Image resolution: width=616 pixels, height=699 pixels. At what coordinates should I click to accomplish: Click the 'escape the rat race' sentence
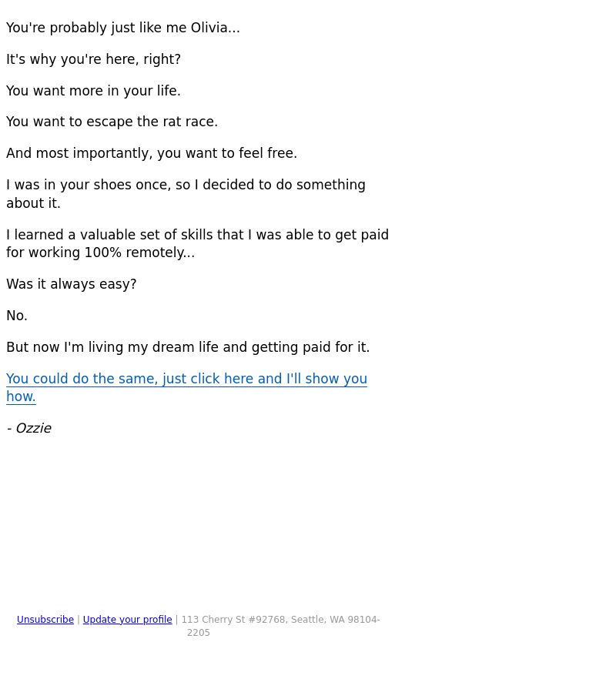click(112, 122)
